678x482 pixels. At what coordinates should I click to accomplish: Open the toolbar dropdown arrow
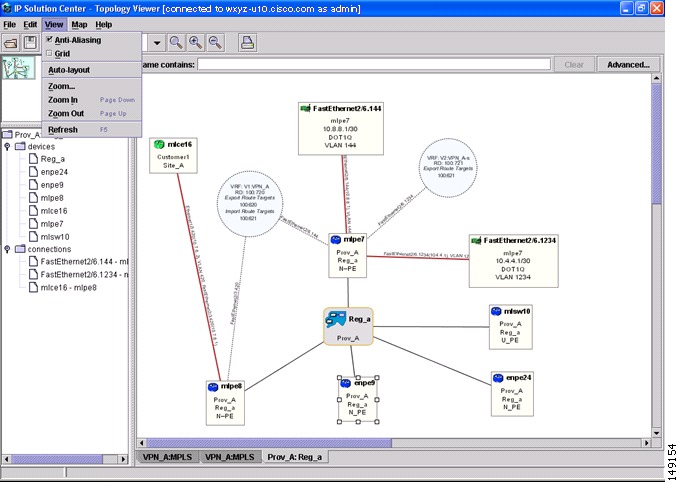pos(157,43)
